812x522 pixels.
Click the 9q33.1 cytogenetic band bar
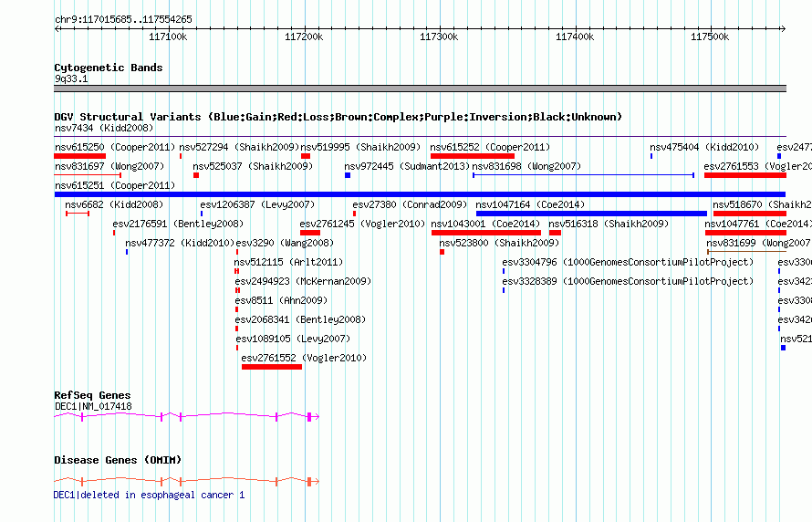[x=420, y=89]
